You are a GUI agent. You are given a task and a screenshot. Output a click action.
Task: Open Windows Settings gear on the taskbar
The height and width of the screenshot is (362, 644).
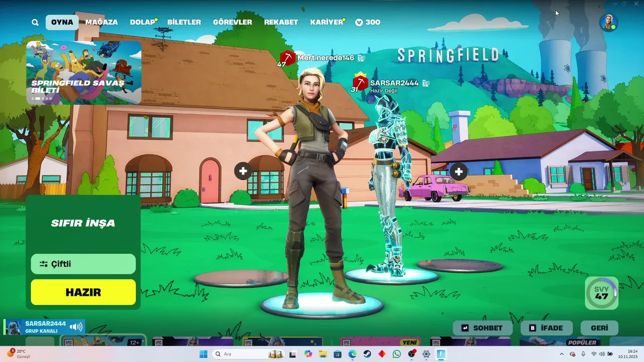click(426, 354)
